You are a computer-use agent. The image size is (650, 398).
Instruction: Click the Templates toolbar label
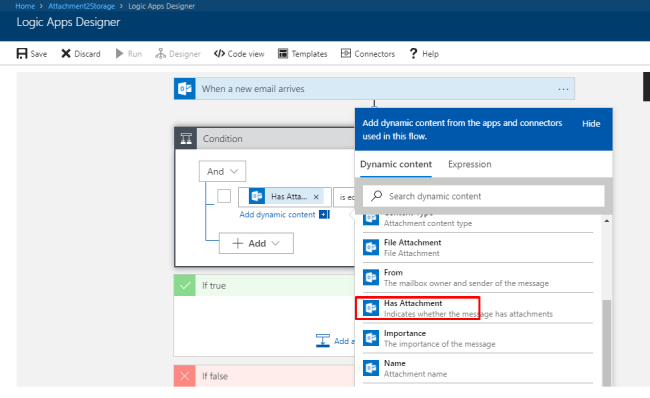coord(309,54)
